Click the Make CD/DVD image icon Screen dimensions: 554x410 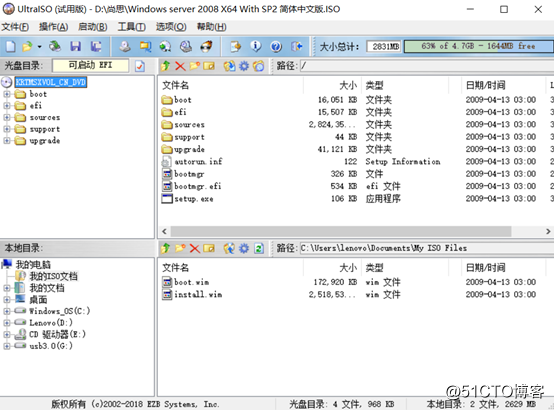tap(125, 46)
